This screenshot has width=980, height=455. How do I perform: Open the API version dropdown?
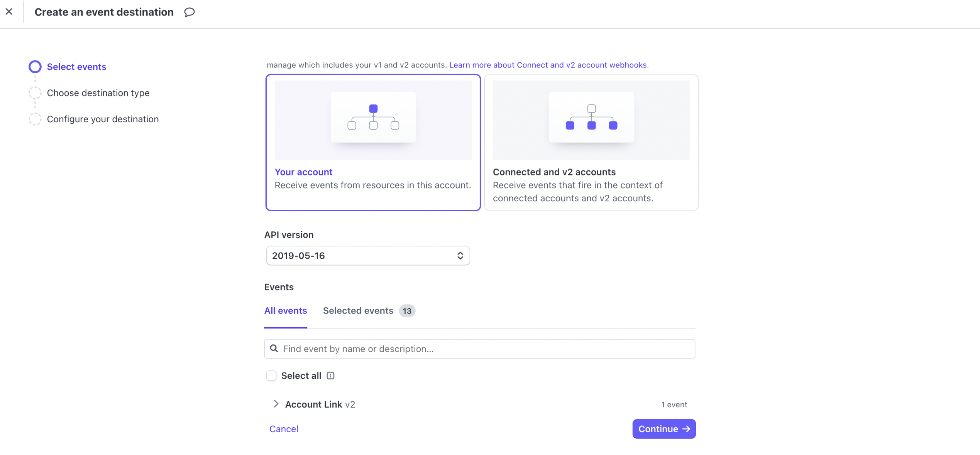click(367, 256)
